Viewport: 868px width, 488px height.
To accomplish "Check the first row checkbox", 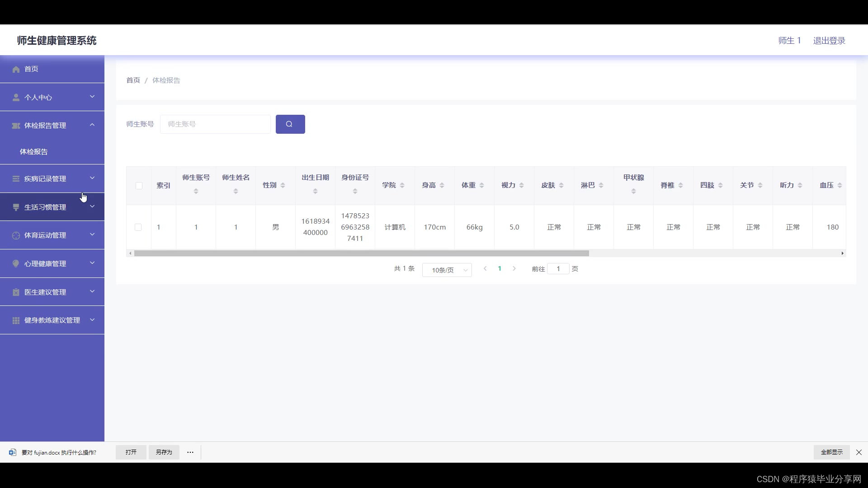I will 138,227.
